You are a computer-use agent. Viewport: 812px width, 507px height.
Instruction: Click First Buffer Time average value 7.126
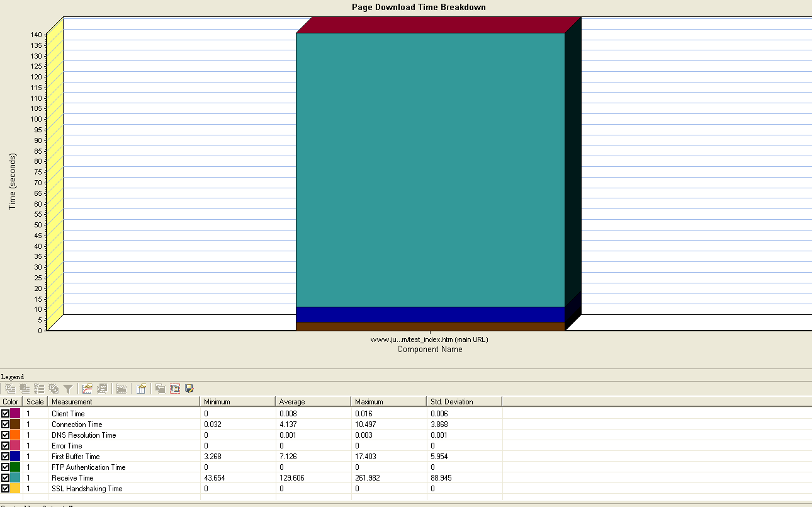(288, 456)
